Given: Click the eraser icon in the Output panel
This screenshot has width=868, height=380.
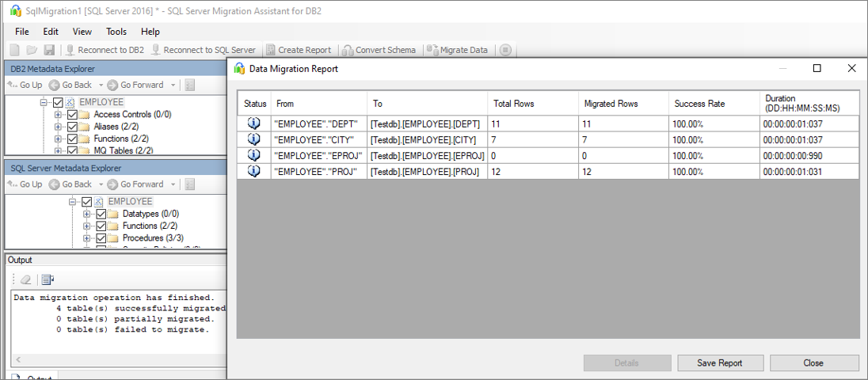Looking at the screenshot, I should coord(26,279).
